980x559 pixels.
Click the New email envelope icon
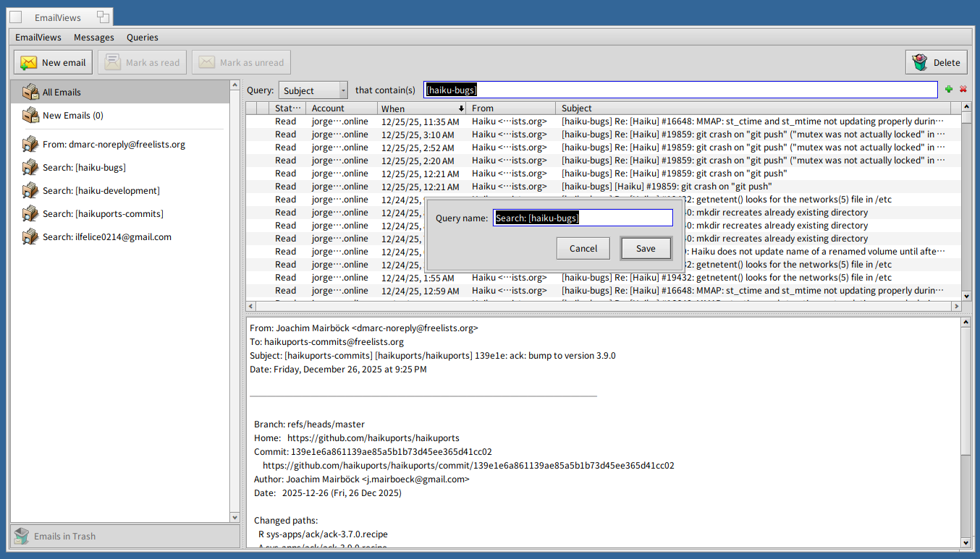coord(28,63)
